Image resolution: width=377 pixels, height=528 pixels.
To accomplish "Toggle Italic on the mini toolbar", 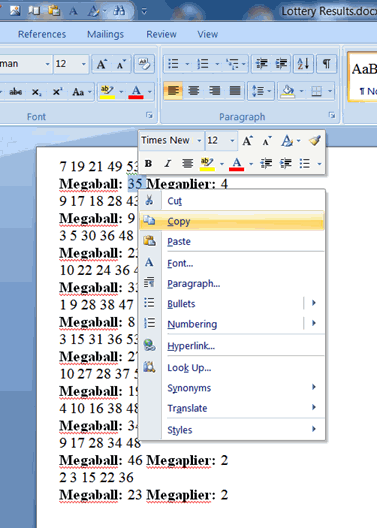I will coord(167,164).
